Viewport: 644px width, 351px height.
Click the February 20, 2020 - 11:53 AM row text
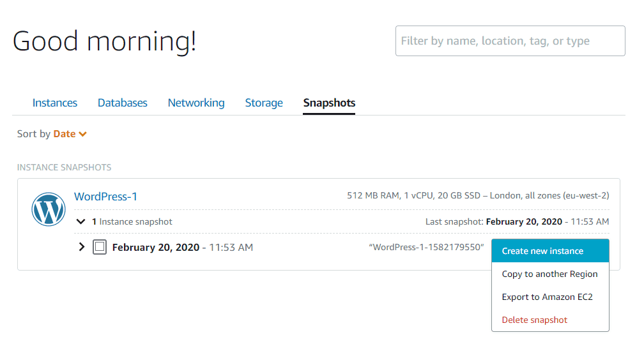point(182,247)
